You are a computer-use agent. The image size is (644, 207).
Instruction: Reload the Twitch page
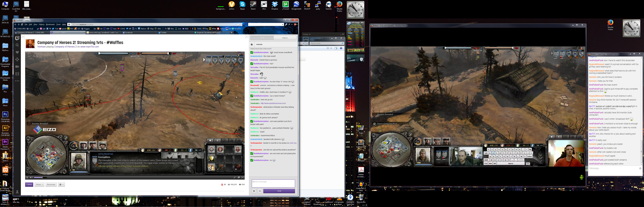[x=22, y=24]
